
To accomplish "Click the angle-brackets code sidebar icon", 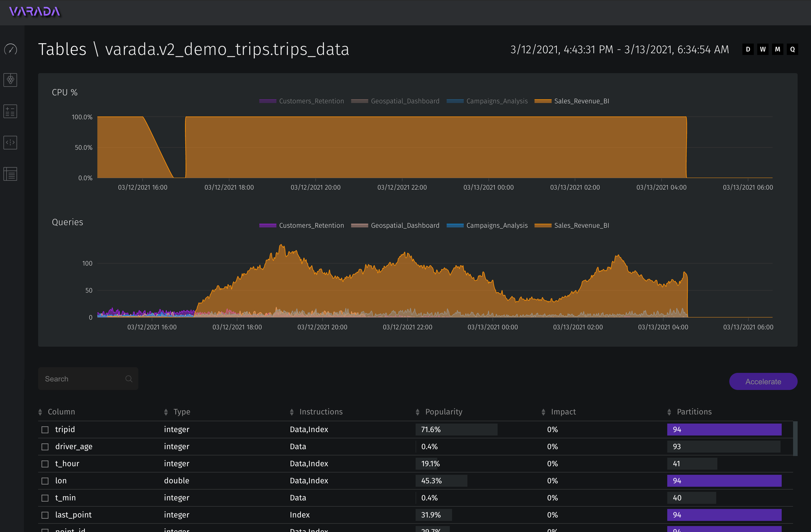I will point(11,142).
